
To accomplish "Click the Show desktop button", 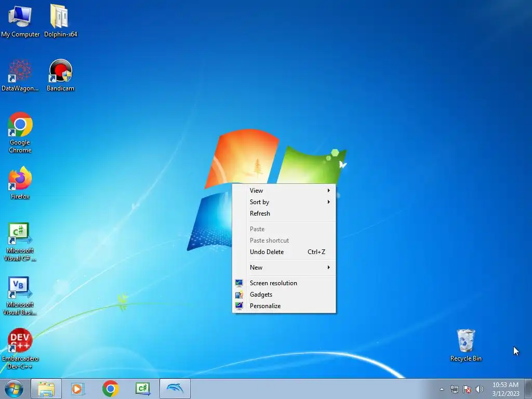I will 528,389.
